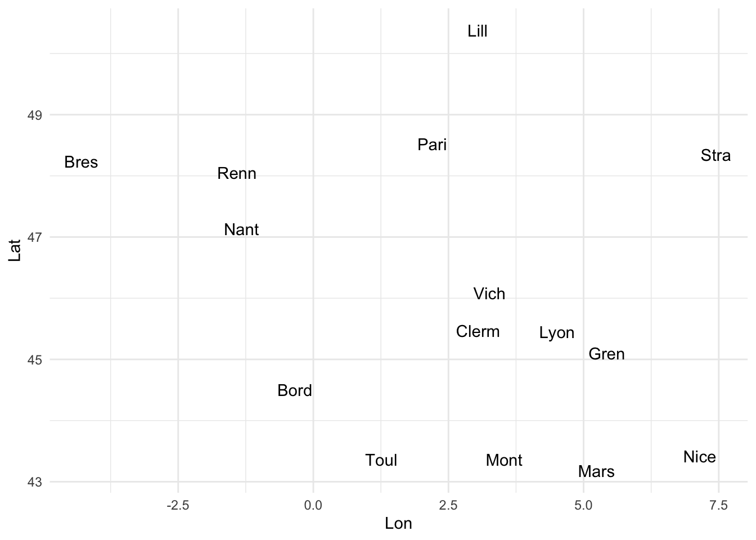Select the 49 tick on Lat axis
Image resolution: width=756 pixels, height=540 pixels.
pos(35,115)
